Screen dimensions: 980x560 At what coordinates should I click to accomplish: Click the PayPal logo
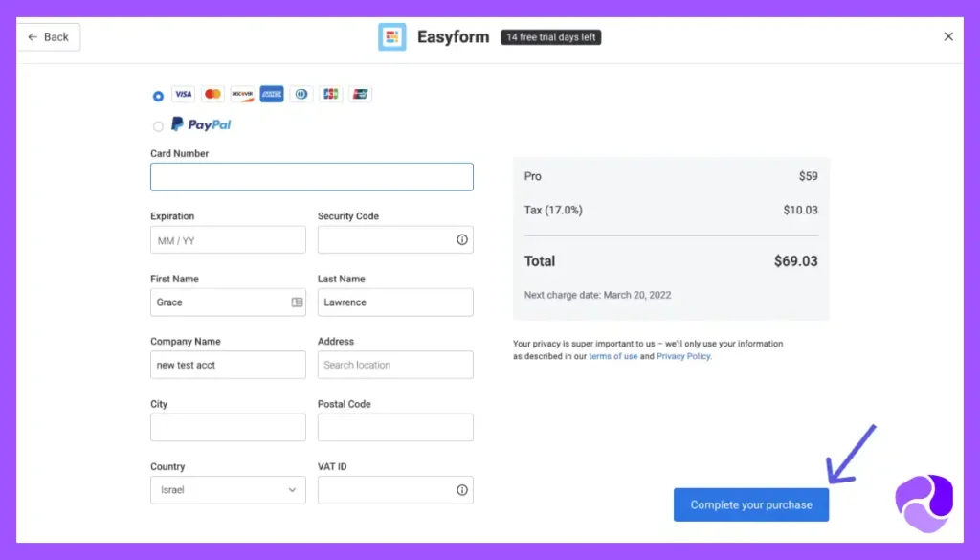(x=200, y=123)
